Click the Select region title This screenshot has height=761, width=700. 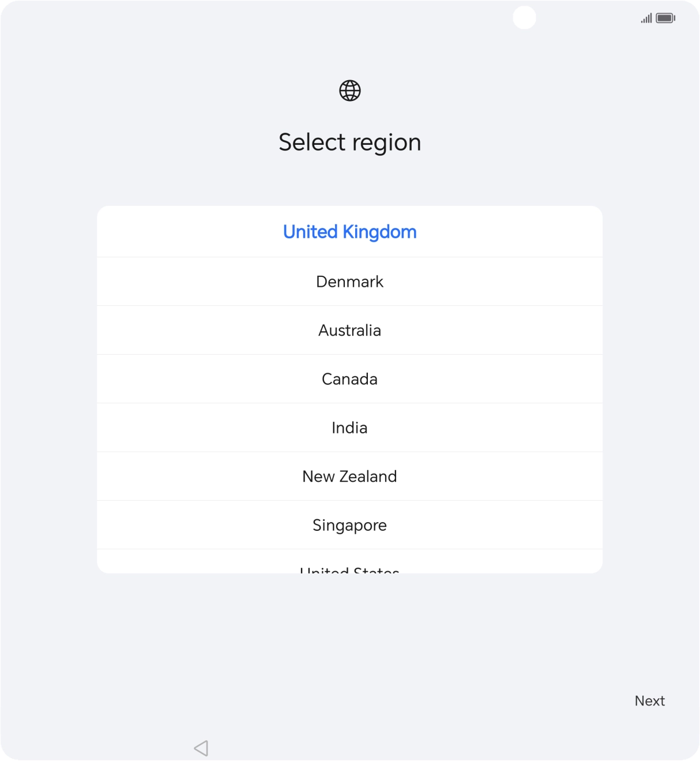[x=350, y=142]
